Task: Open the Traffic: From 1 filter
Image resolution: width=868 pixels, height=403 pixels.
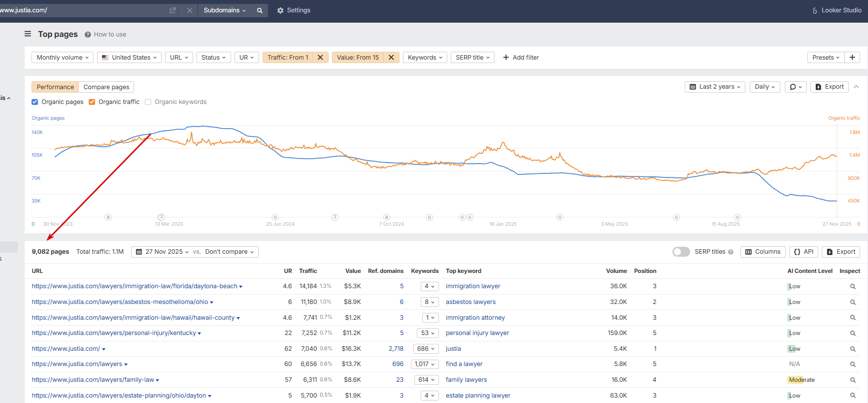Action: click(288, 58)
